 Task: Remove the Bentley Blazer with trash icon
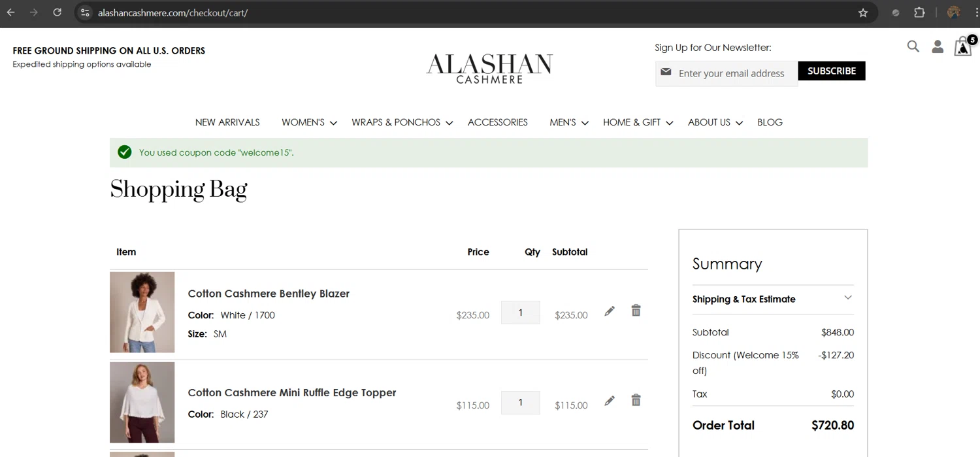tap(636, 311)
